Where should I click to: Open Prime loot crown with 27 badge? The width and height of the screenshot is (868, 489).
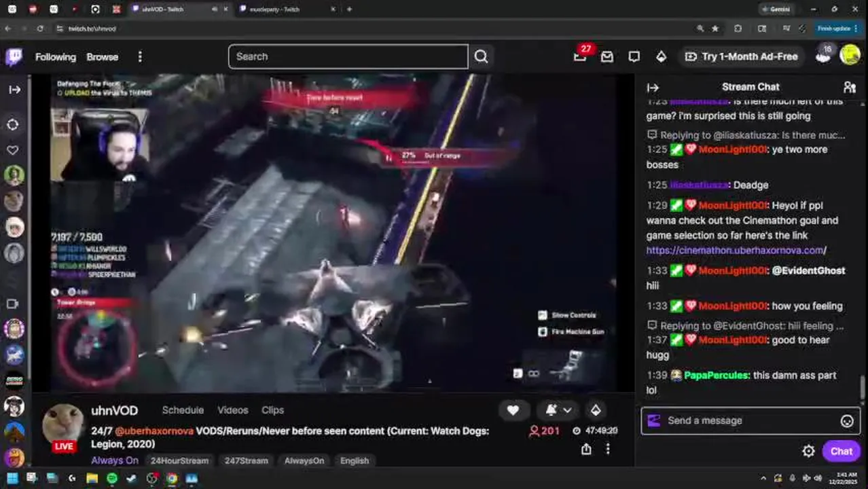[580, 56]
